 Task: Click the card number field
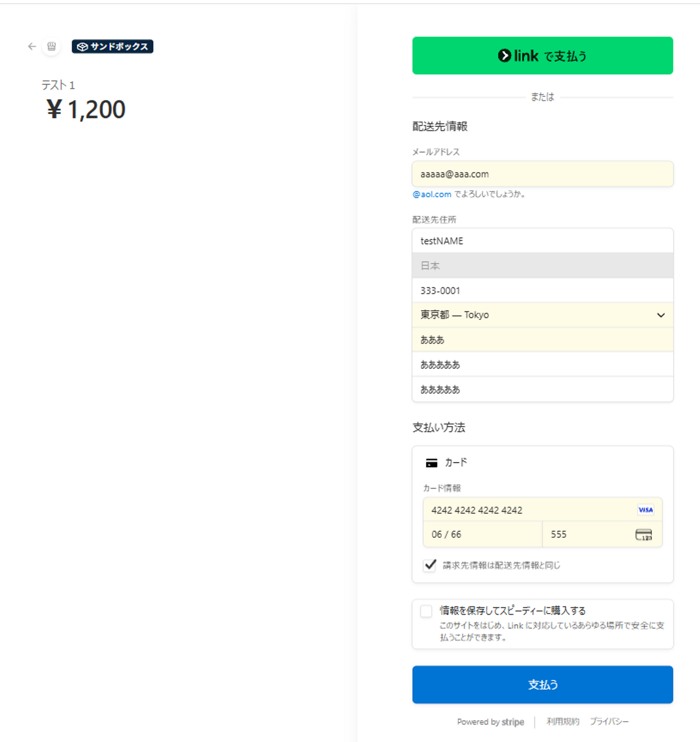(530, 510)
